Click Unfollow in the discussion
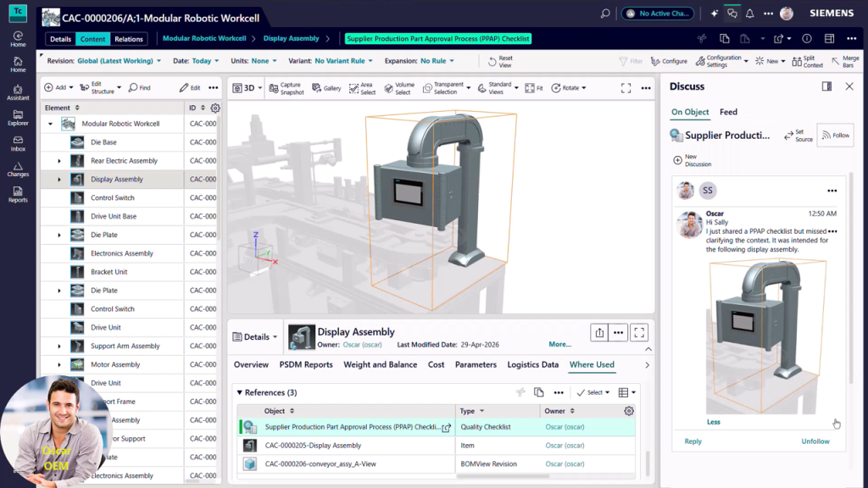Screen dimensions: 868x488 pyautogui.click(x=815, y=441)
